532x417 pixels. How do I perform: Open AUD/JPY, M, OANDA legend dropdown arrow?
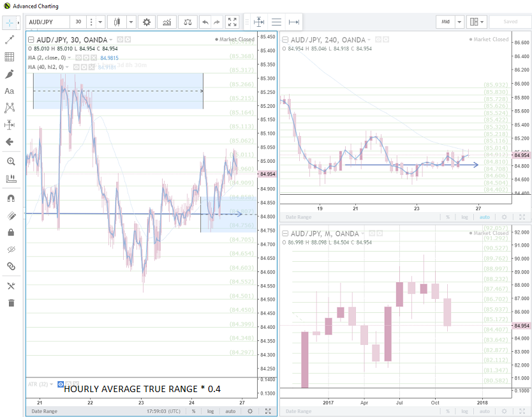[x=363, y=234]
